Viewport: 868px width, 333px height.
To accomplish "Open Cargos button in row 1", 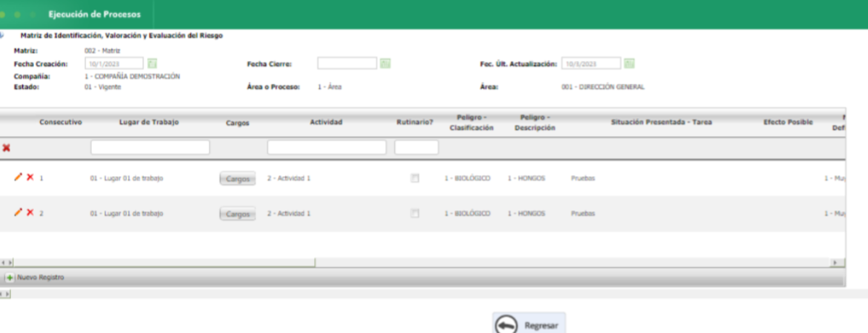I will pyautogui.click(x=237, y=179).
